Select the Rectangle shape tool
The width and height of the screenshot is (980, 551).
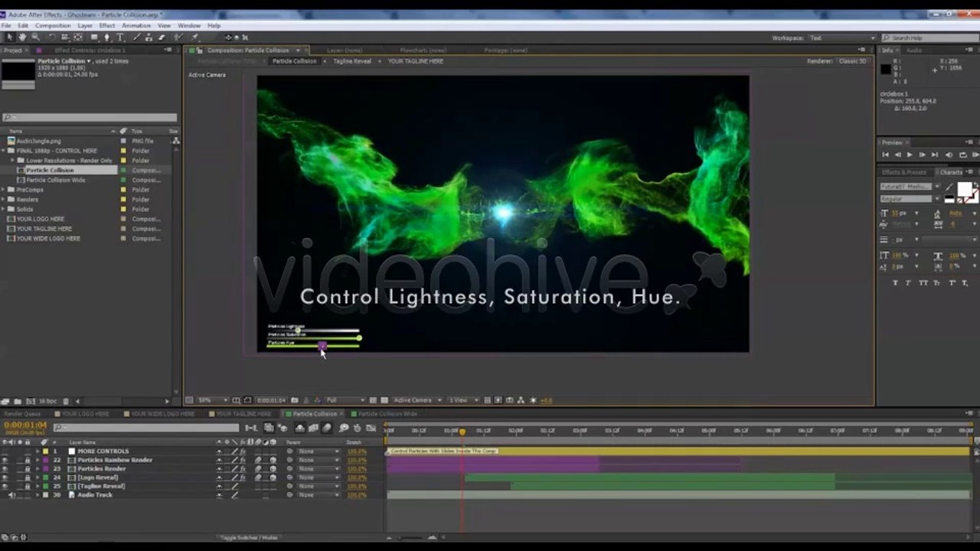coord(94,37)
